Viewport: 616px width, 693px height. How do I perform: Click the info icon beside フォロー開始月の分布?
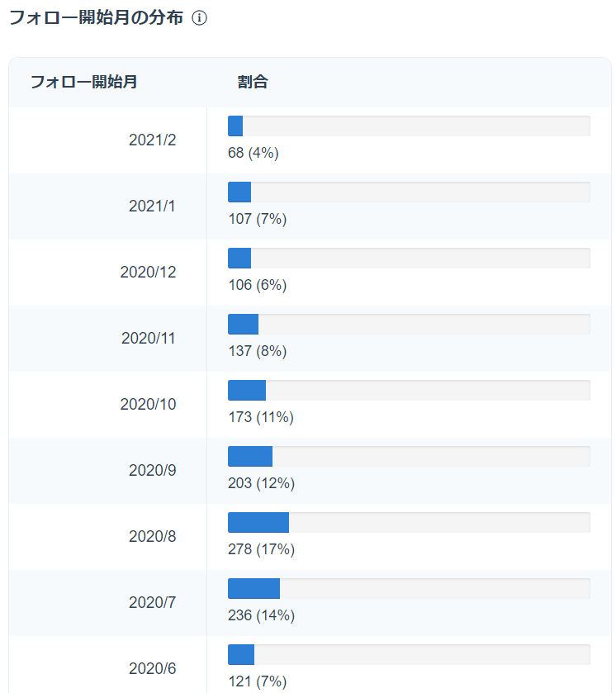point(199,18)
